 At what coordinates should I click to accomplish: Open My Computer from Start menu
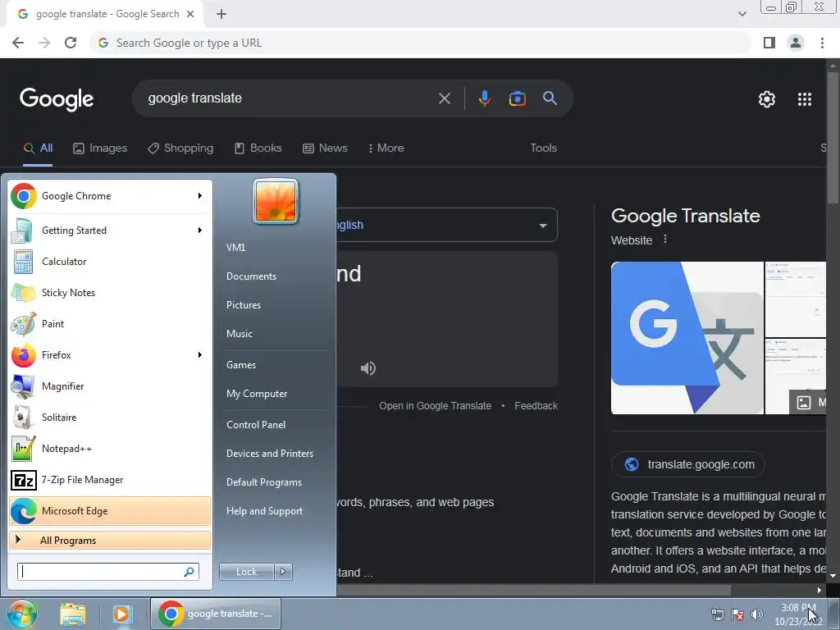click(x=257, y=394)
